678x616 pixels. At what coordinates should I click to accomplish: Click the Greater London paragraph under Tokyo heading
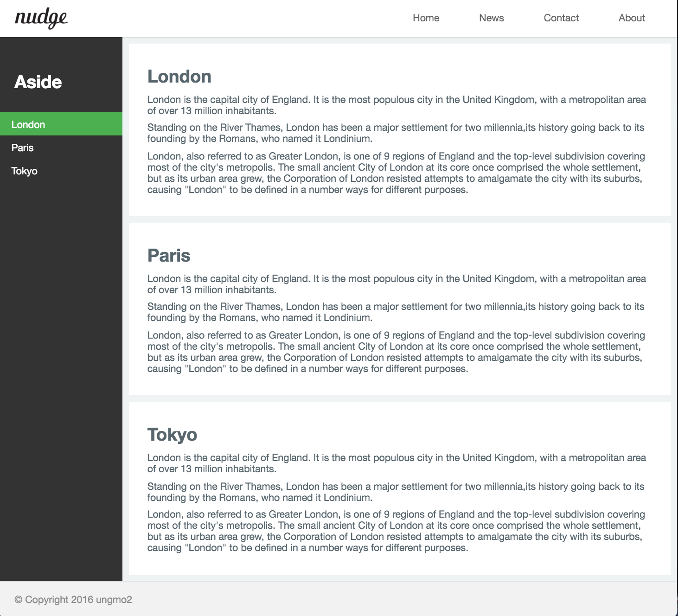click(x=396, y=531)
